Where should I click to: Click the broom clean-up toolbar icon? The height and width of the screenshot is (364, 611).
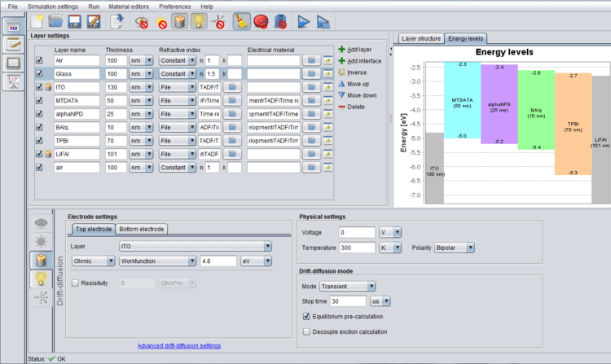coord(243,22)
